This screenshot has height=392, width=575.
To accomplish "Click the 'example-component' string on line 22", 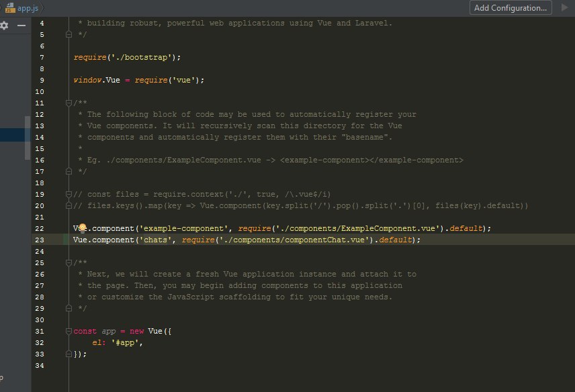I will (183, 229).
